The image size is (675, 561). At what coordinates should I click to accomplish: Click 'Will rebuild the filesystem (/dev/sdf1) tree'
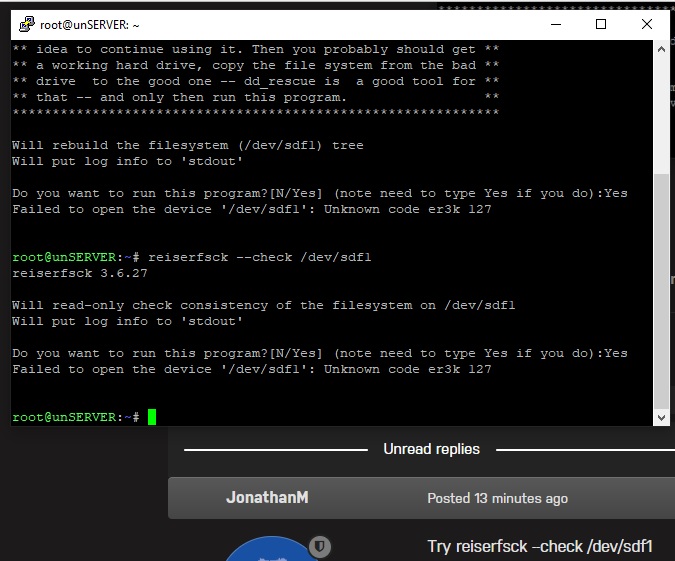[x=188, y=145]
